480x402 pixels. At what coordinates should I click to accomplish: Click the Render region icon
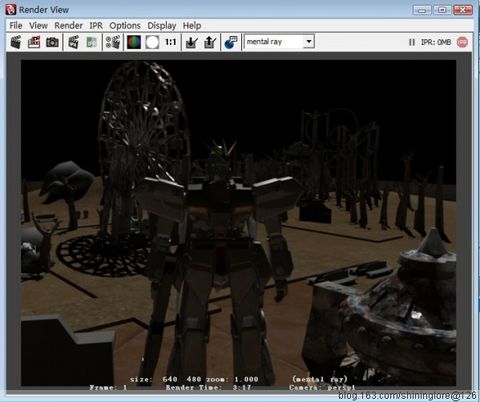pyautogui.click(x=34, y=42)
